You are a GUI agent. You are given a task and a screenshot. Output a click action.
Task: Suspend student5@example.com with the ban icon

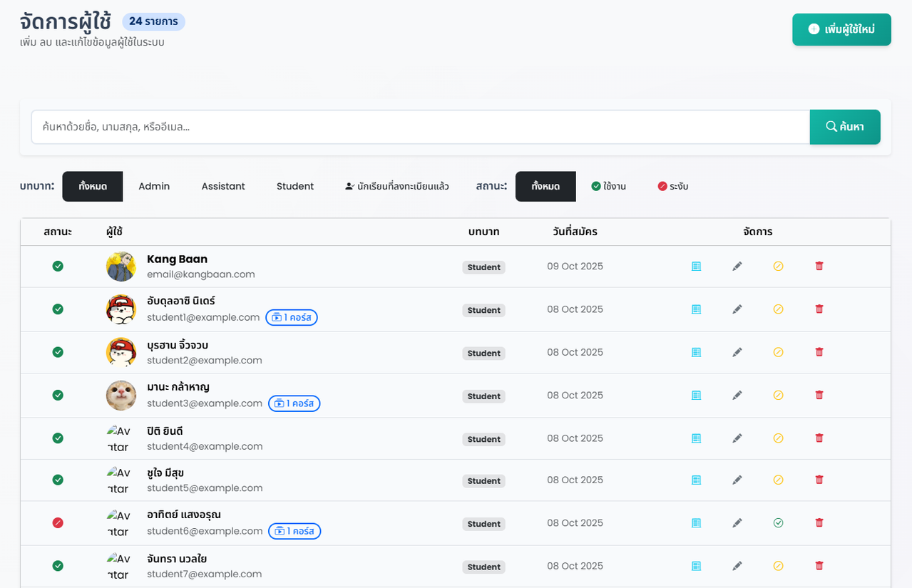click(778, 480)
